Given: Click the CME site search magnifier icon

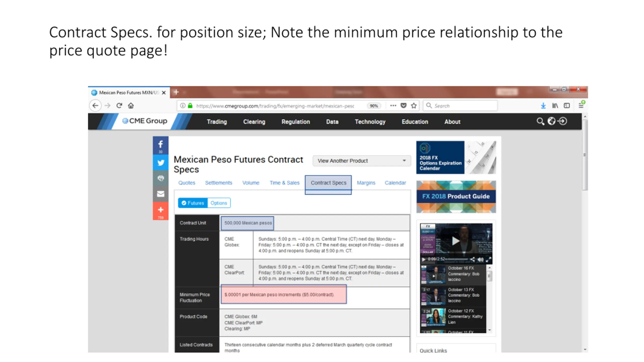Looking at the screenshot, I should point(540,121).
